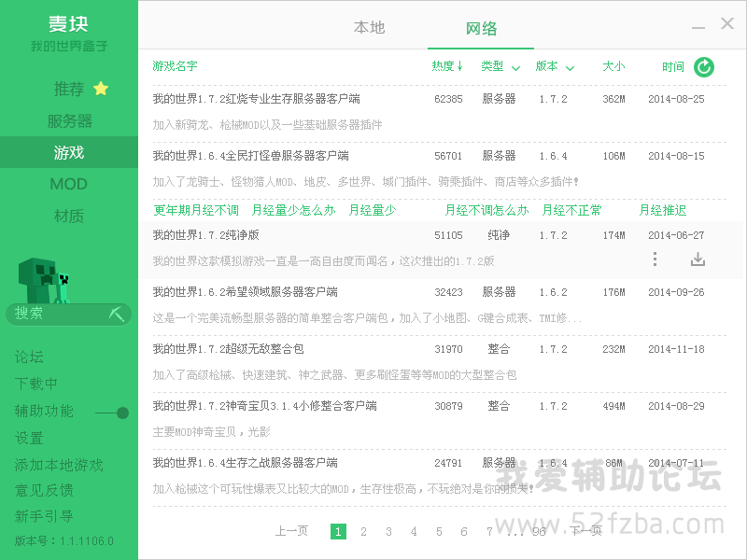747x560 pixels.
Task: Click the 2014-11-18 date cell
Action: pos(676,349)
